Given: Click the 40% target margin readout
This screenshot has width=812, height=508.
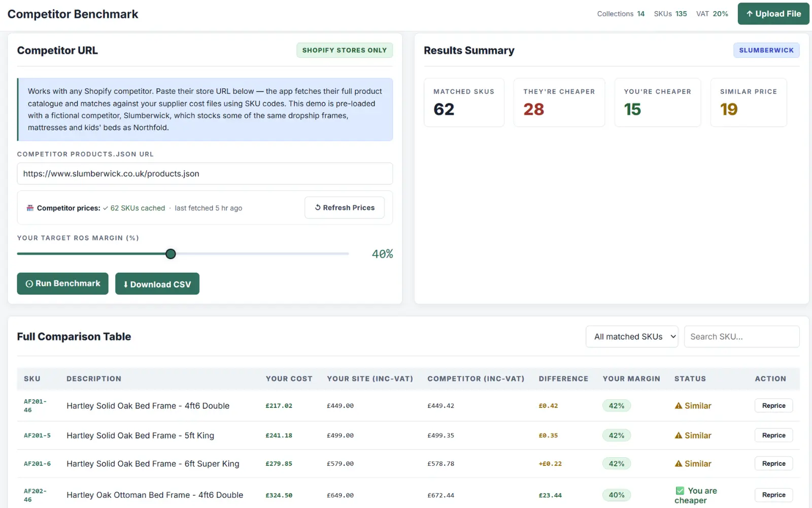Looking at the screenshot, I should pyautogui.click(x=383, y=253).
